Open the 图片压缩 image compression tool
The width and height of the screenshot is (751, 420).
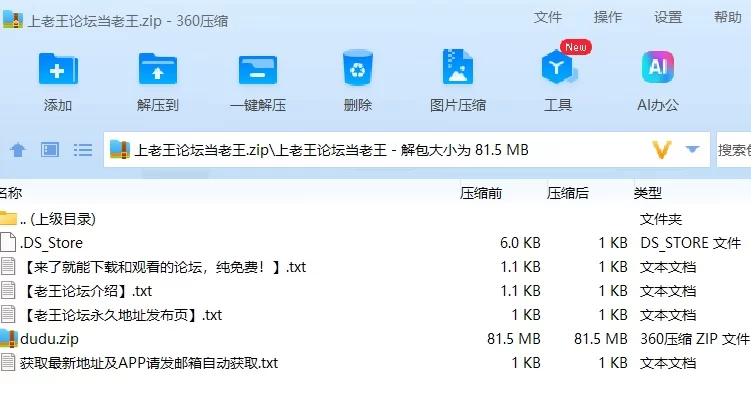tap(457, 67)
